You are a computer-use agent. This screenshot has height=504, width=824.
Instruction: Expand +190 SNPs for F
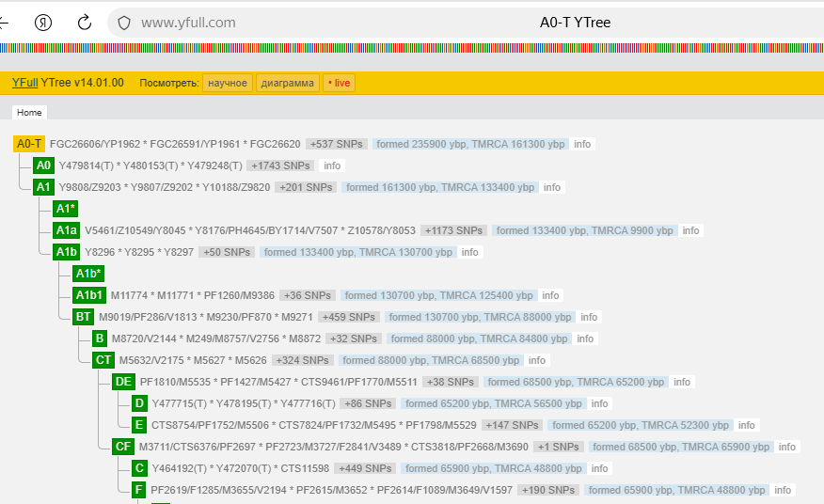(x=548, y=490)
